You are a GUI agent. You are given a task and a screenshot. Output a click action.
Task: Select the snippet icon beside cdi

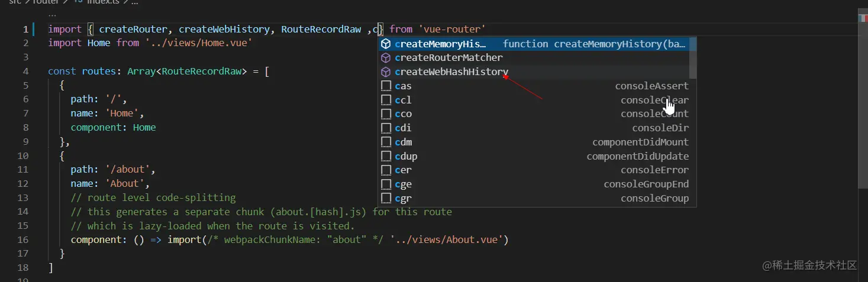[x=386, y=128]
